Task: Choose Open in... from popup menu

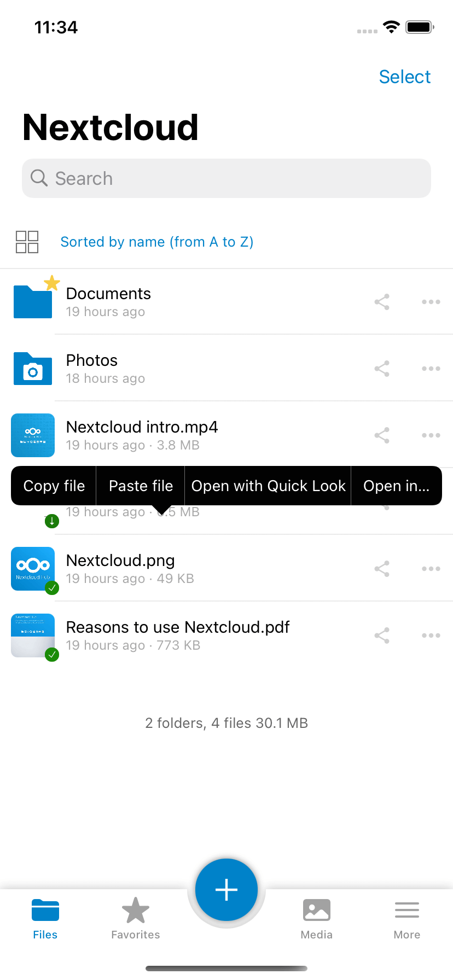Action: tap(397, 486)
